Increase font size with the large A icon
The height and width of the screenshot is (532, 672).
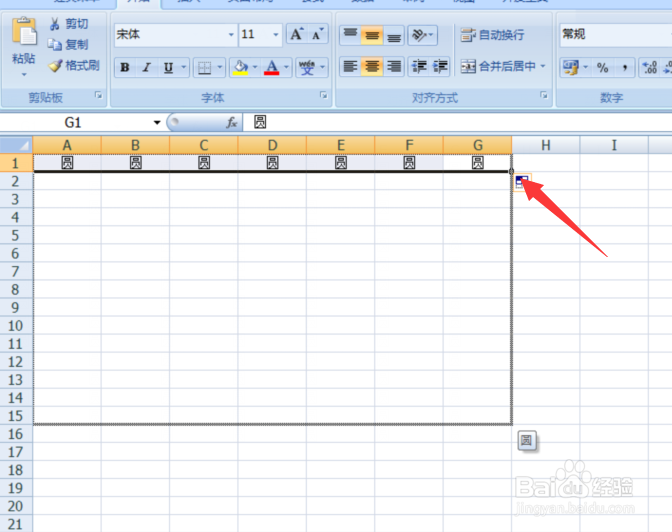pyautogui.click(x=297, y=34)
